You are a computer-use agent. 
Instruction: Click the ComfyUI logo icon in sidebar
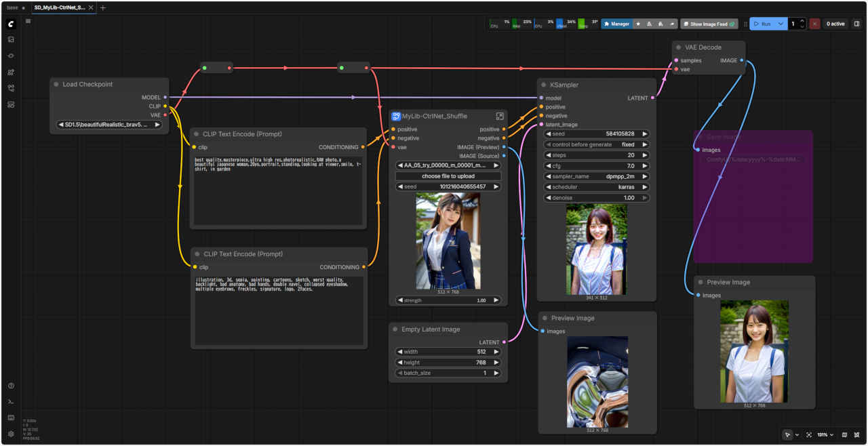click(11, 24)
